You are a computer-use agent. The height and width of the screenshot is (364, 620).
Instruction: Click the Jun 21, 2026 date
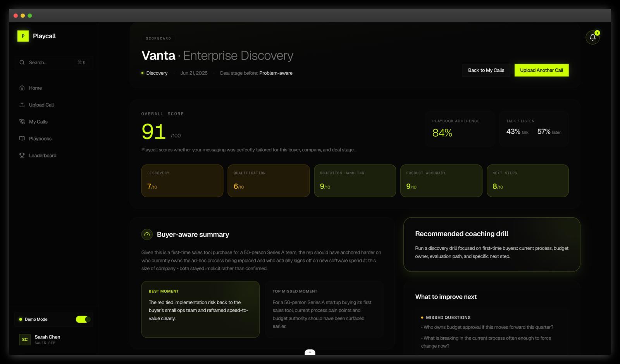pos(194,73)
